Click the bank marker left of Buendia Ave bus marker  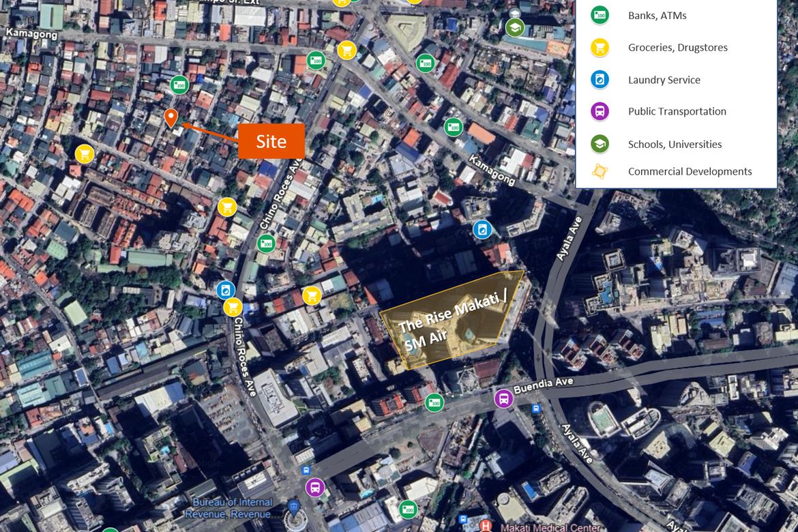click(434, 402)
